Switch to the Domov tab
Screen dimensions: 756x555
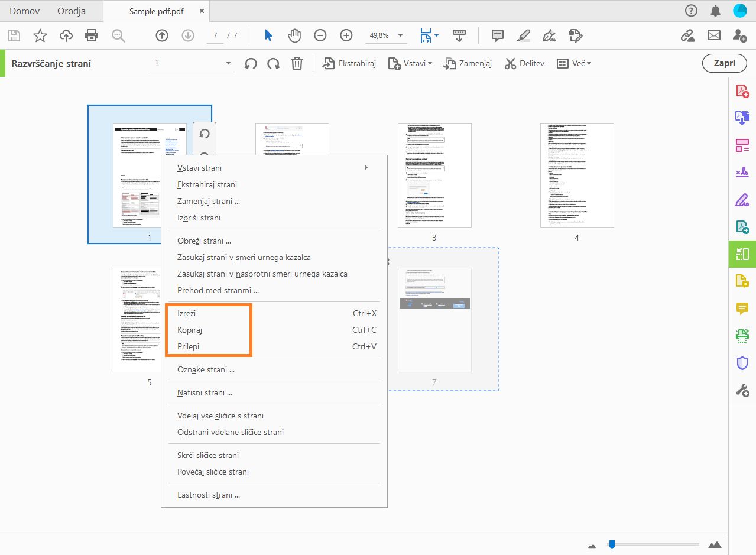pyautogui.click(x=24, y=11)
